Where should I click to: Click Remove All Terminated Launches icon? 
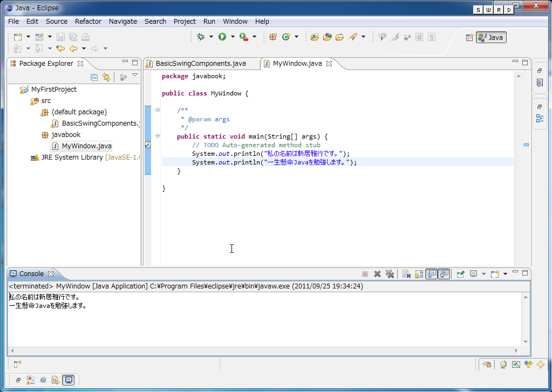[x=390, y=274]
